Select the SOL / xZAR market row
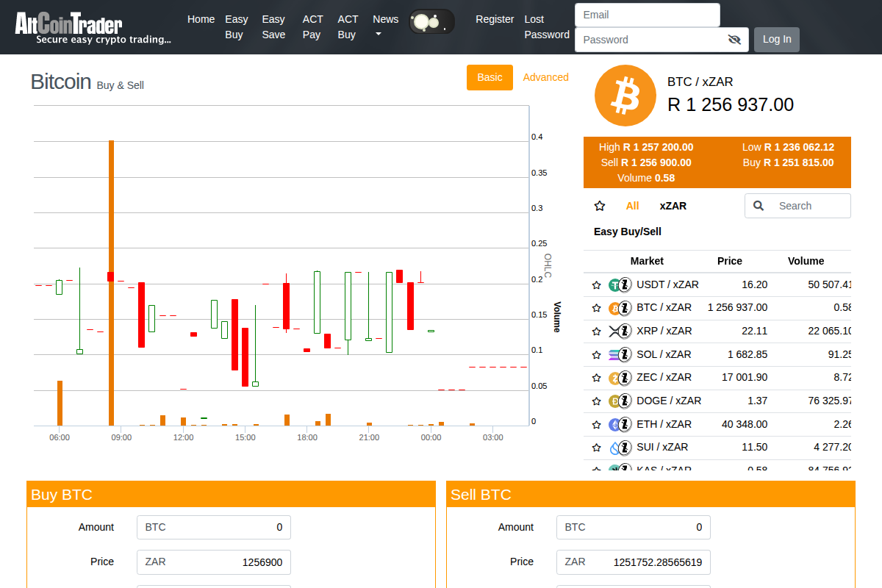Image resolution: width=882 pixels, height=588 pixels. tap(717, 355)
